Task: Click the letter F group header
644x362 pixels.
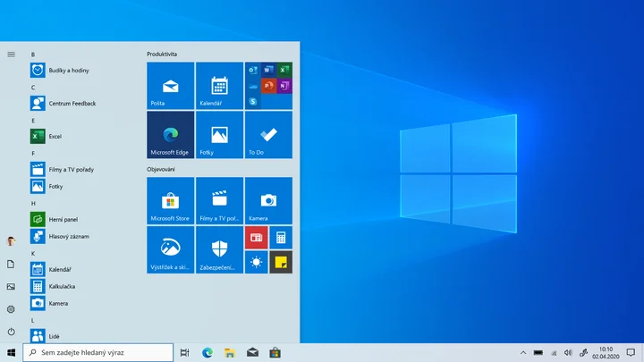Action: pyautogui.click(x=33, y=154)
